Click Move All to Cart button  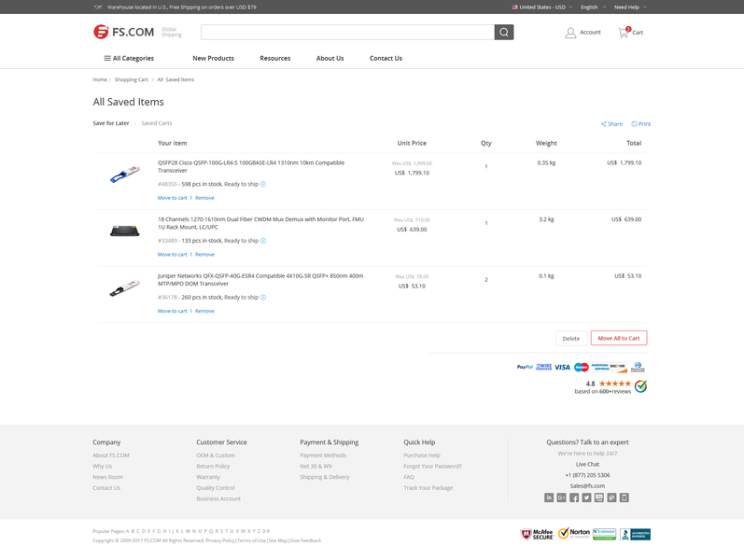[619, 339]
